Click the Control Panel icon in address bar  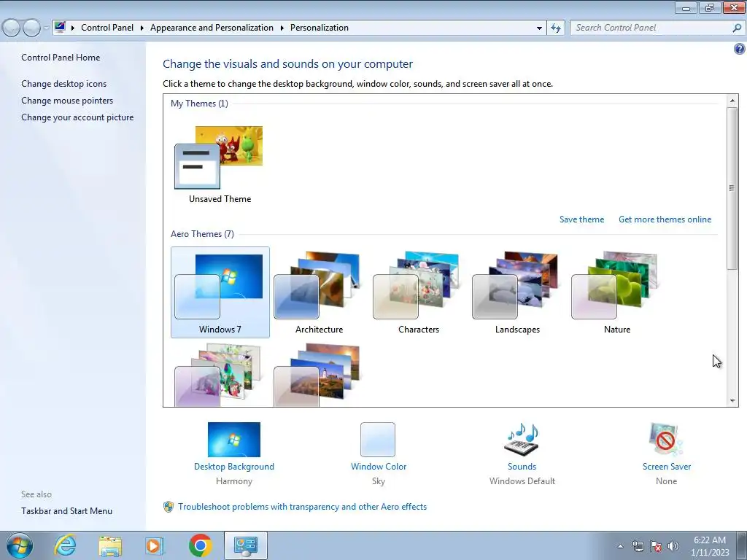60,27
